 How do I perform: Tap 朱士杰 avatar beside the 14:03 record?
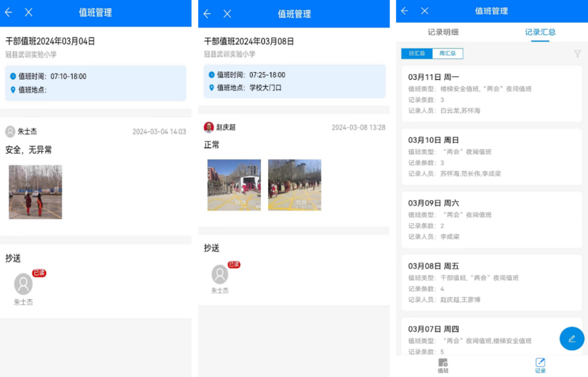[10, 132]
